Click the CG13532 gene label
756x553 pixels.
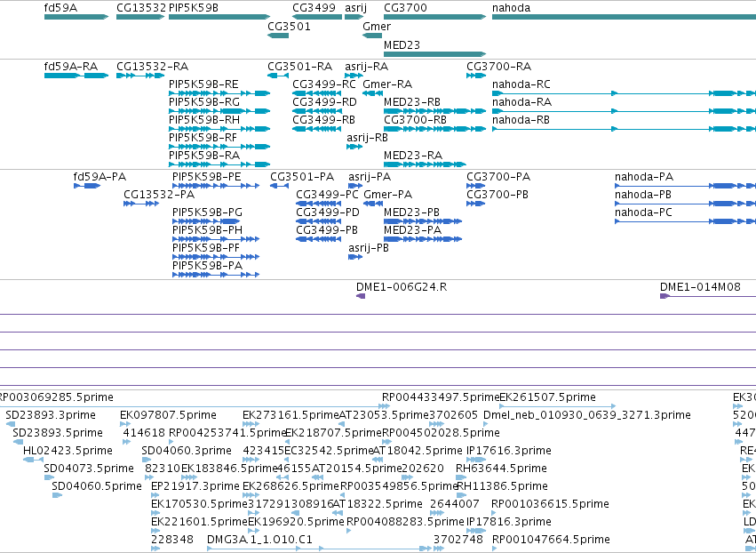[141, 8]
